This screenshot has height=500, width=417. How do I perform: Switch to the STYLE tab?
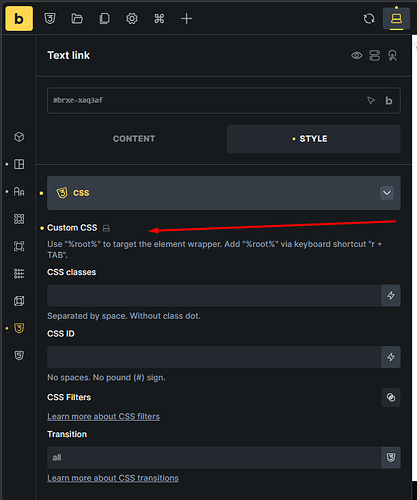click(314, 139)
